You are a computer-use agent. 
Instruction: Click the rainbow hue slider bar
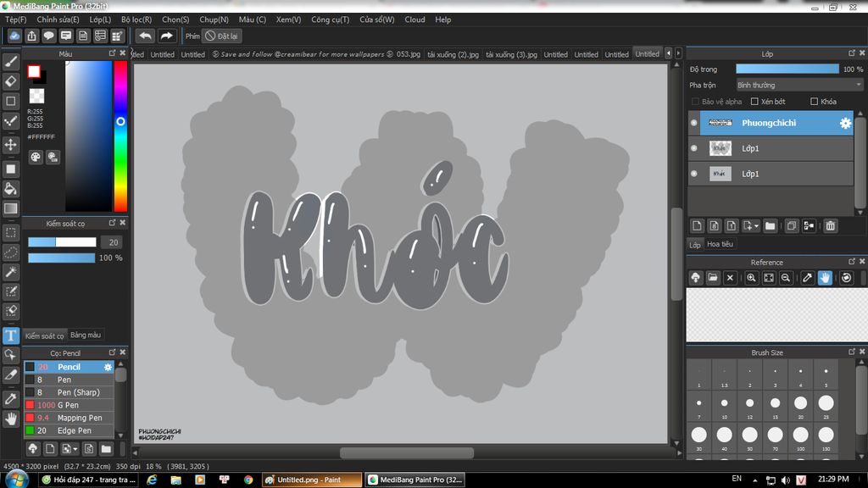[120, 136]
